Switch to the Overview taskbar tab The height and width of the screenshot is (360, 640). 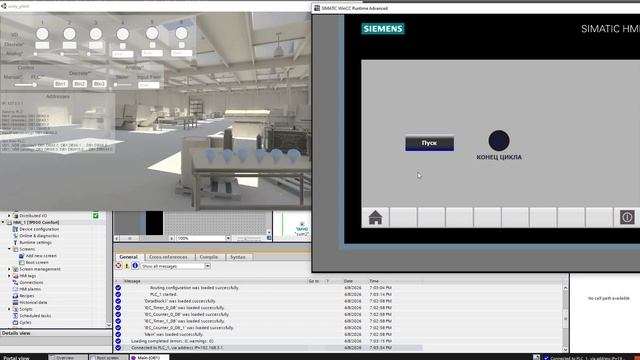click(68, 358)
